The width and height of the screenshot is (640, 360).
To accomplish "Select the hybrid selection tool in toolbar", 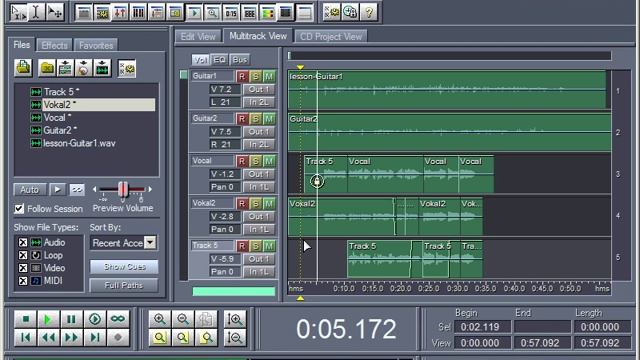I will pyautogui.click(x=18, y=13).
